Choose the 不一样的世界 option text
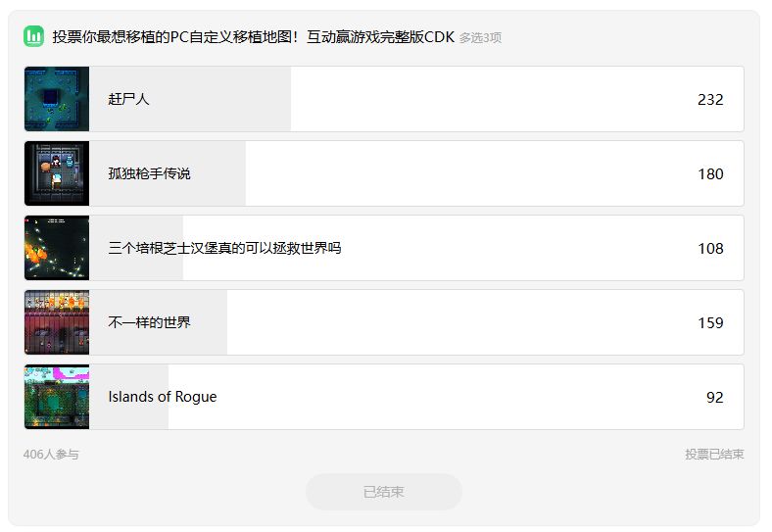The width and height of the screenshot is (772, 532). click(x=149, y=322)
